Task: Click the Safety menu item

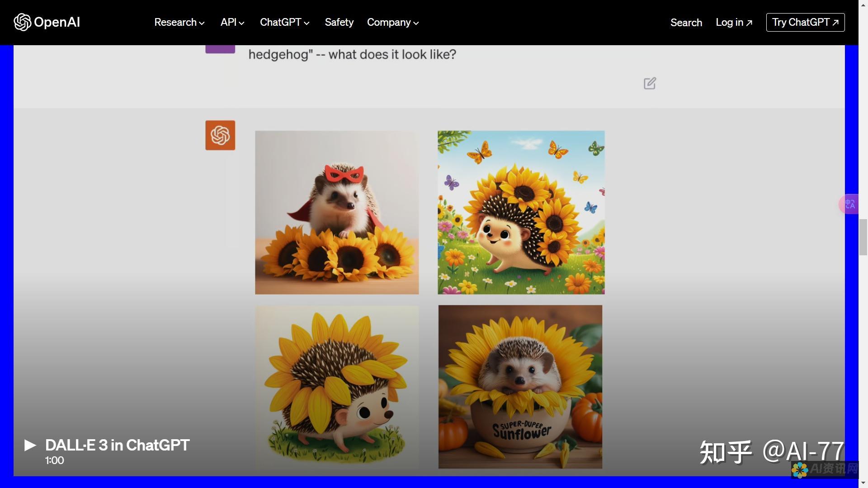Action: click(x=339, y=22)
